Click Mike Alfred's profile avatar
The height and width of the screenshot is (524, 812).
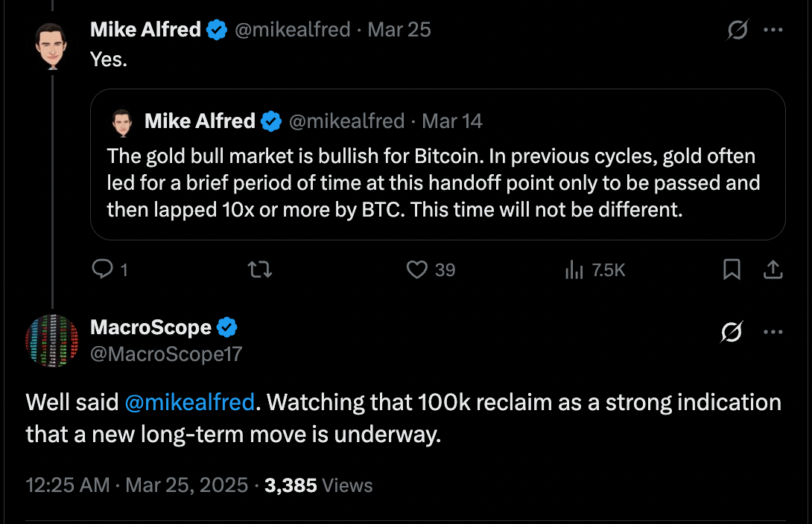pos(52,45)
